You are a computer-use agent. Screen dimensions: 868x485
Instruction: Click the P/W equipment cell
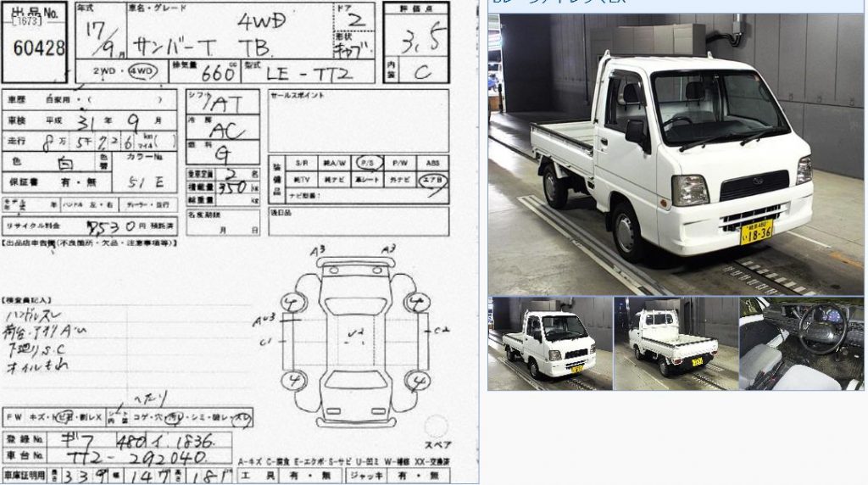[400, 164]
